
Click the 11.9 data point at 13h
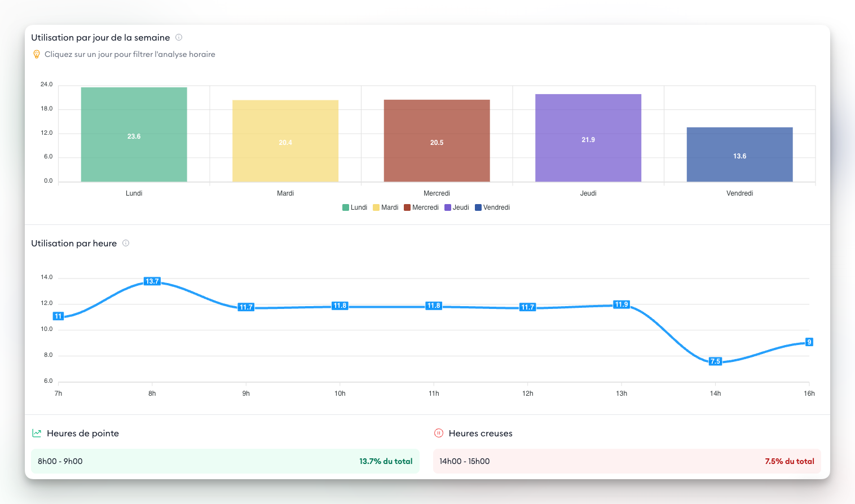(622, 304)
